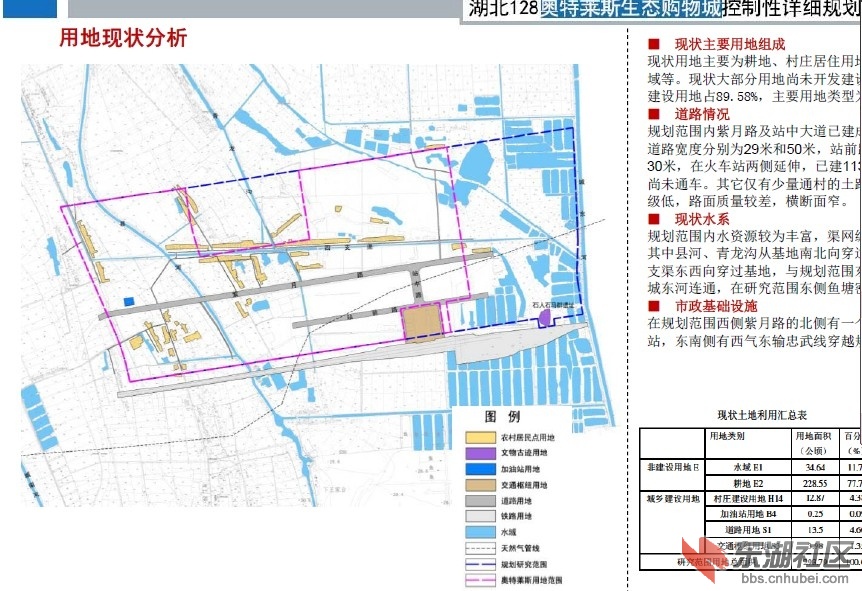Select the legend label "农村居民点用地"
The width and height of the screenshot is (862, 591).
point(528,438)
